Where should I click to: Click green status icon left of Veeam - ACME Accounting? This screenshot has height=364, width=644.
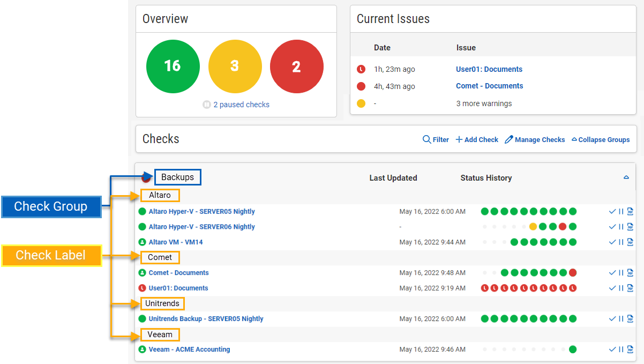tap(143, 350)
